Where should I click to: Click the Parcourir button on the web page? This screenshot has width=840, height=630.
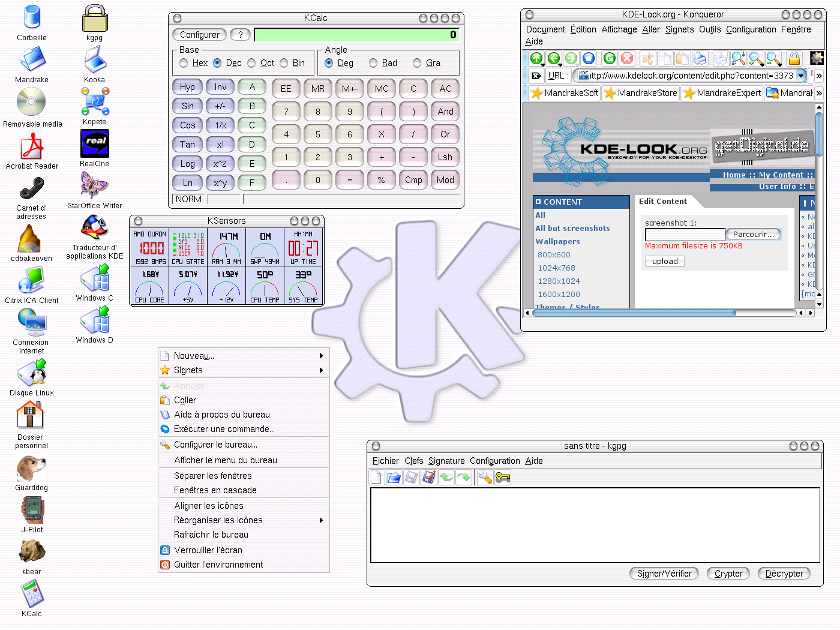(754, 235)
